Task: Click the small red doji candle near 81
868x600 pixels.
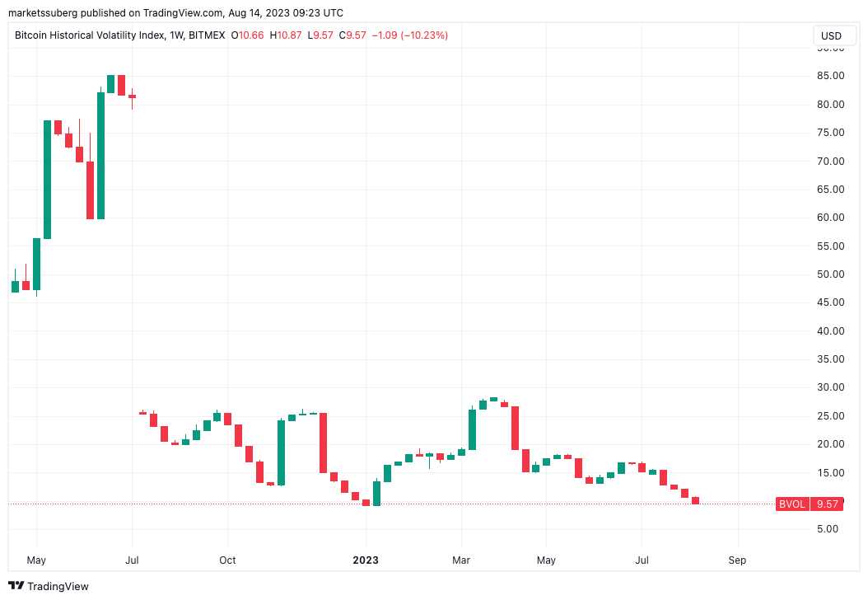Action: (x=132, y=96)
